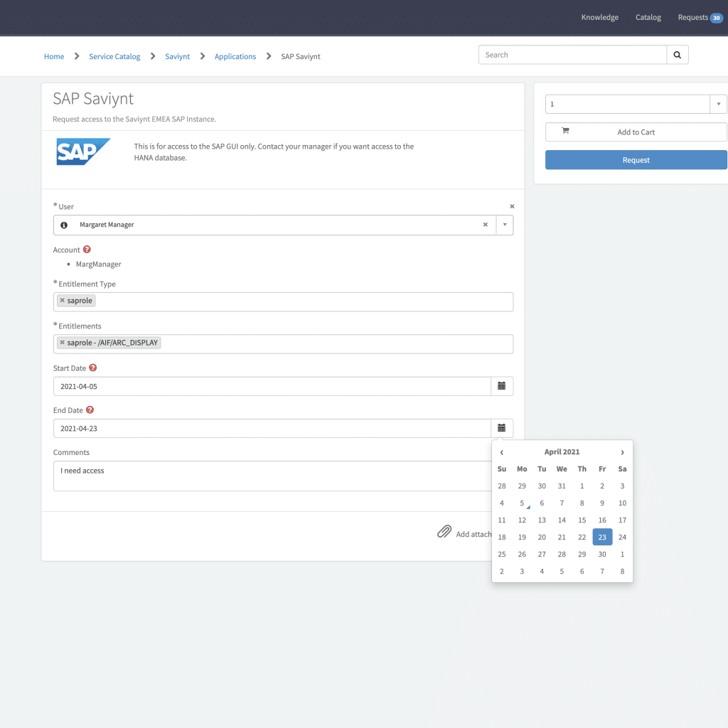The width and height of the screenshot is (728, 728).
Task: Open the Knowledge menu item
Action: pos(599,17)
